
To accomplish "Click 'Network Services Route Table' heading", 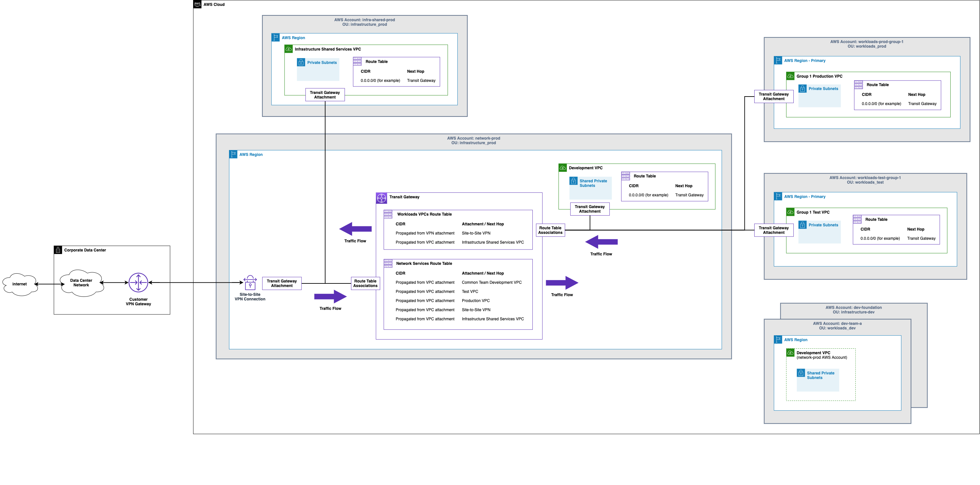I will pos(424,263).
